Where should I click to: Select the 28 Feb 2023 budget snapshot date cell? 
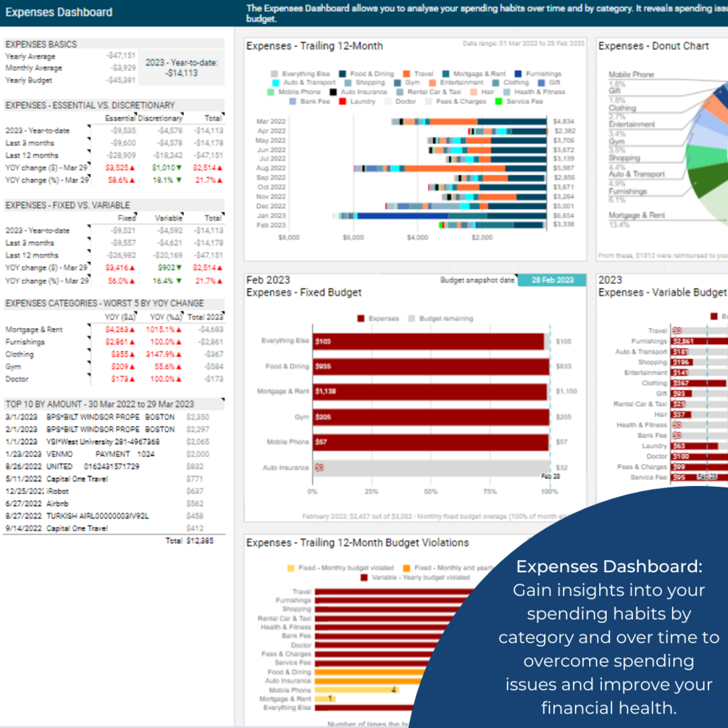click(x=552, y=280)
